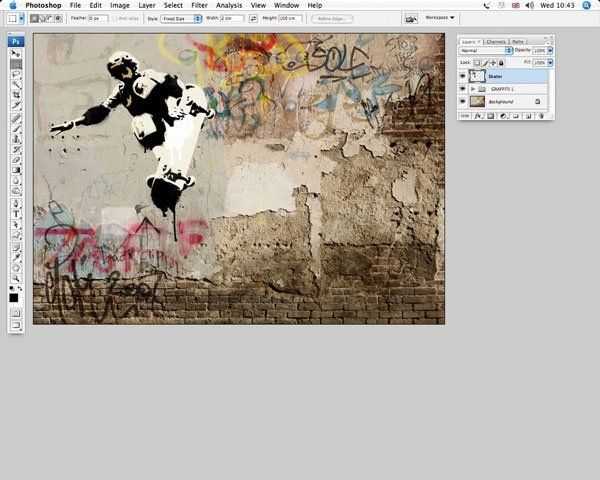Expand the GRAFFITI 1 group
Screen dimensions: 600x480
tap(472, 88)
